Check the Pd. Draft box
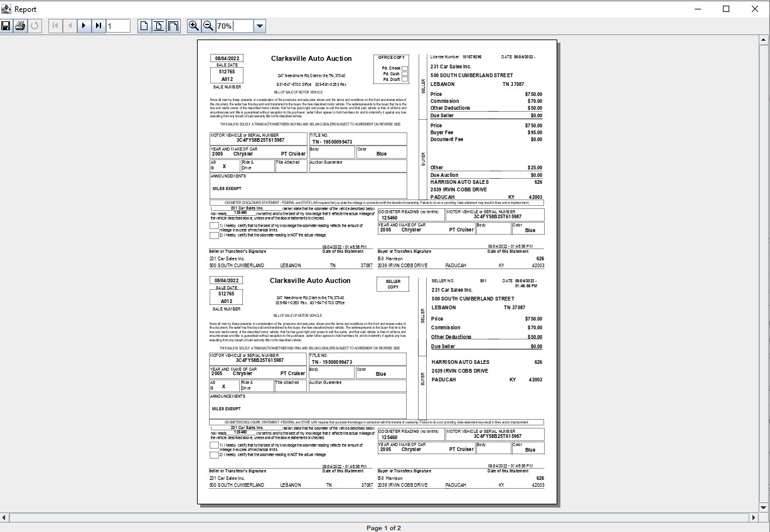Image resolution: width=770 pixels, height=532 pixels. pos(405,80)
